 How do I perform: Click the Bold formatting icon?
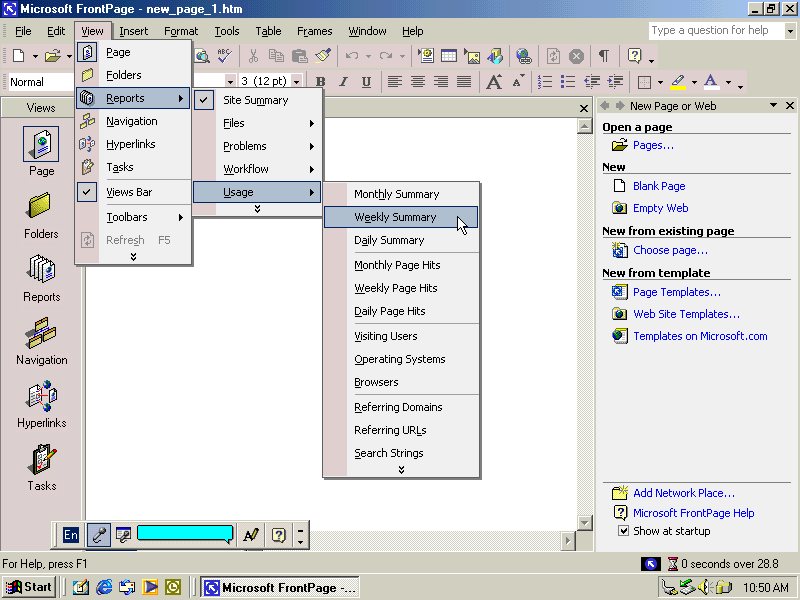(x=320, y=82)
